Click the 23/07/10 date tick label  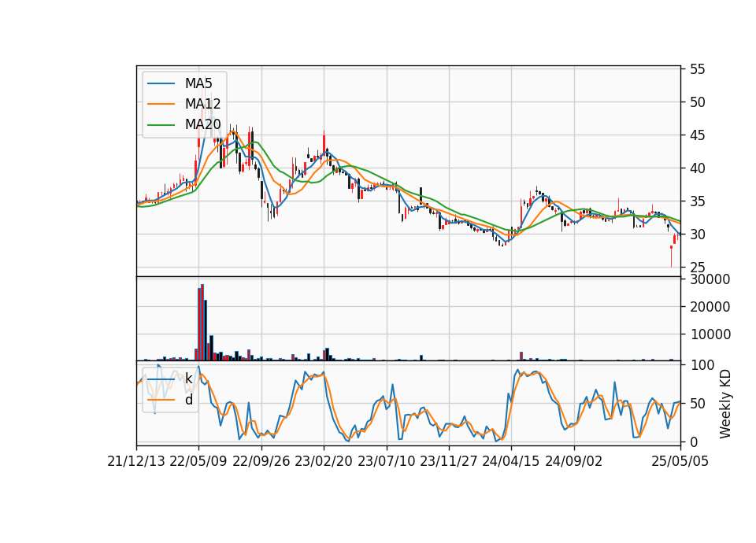[386, 462]
